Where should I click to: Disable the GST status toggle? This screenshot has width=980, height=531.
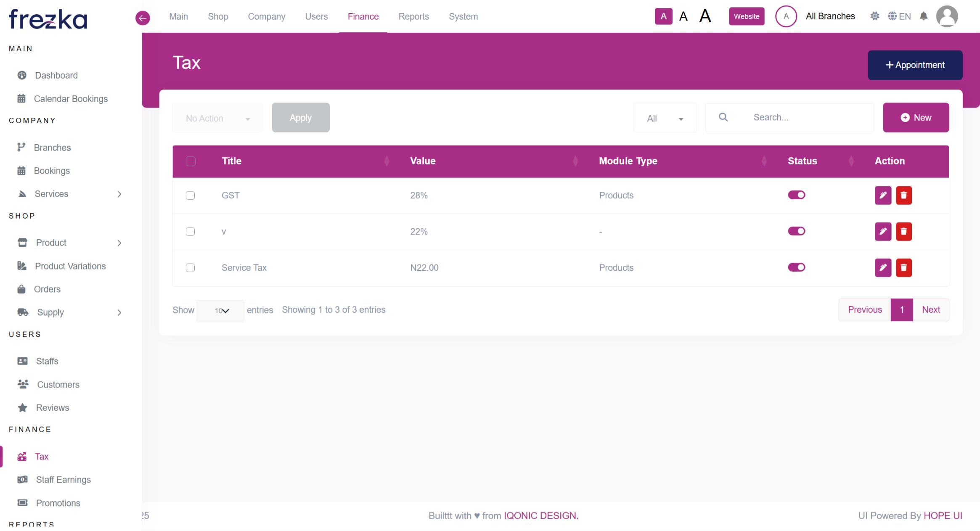[796, 195]
